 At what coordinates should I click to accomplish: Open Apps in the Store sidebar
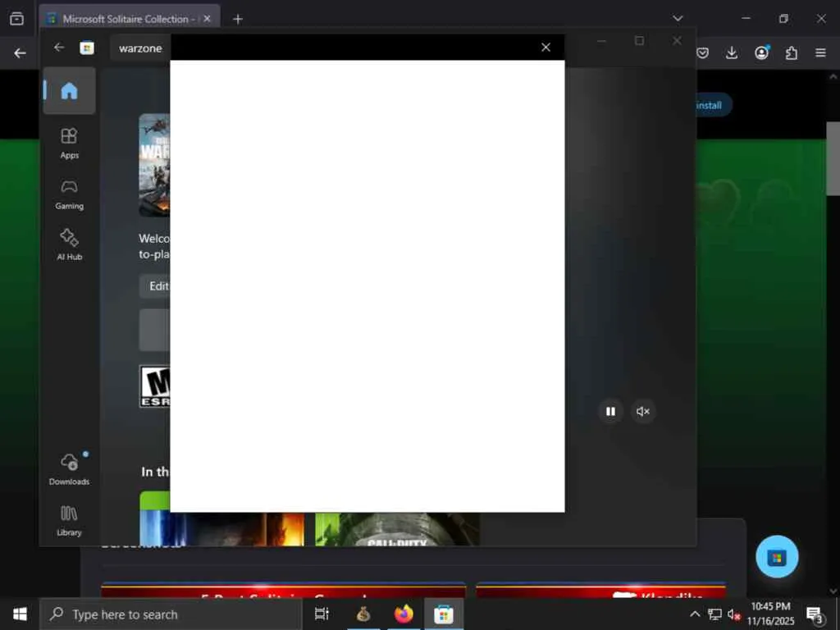pyautogui.click(x=69, y=144)
